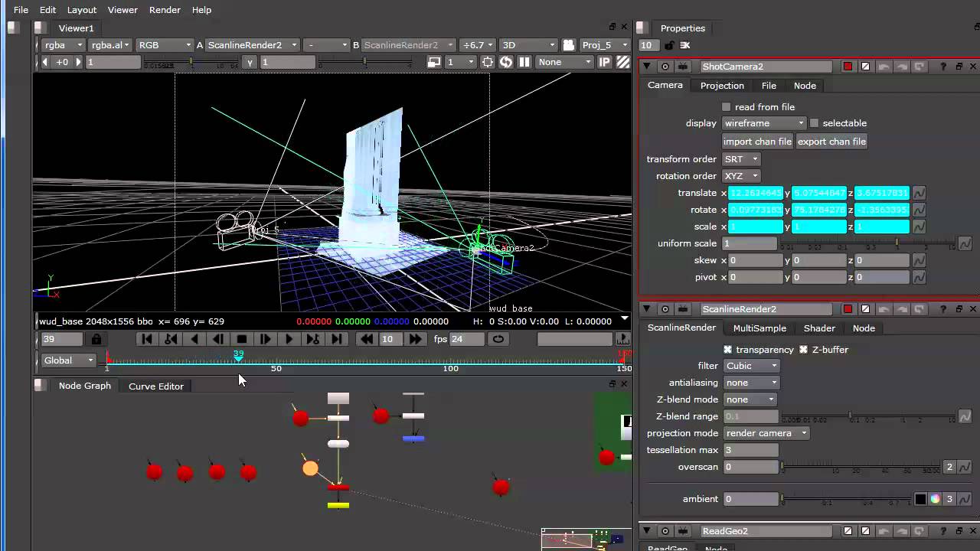Open the Render menu
Image resolution: width=980 pixels, height=551 pixels.
[x=165, y=10]
